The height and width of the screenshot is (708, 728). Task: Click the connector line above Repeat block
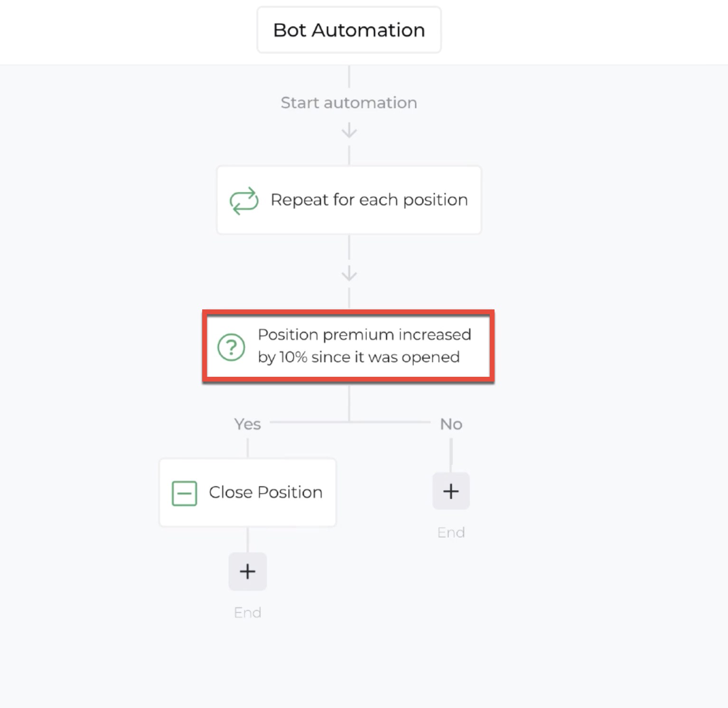pyautogui.click(x=349, y=155)
